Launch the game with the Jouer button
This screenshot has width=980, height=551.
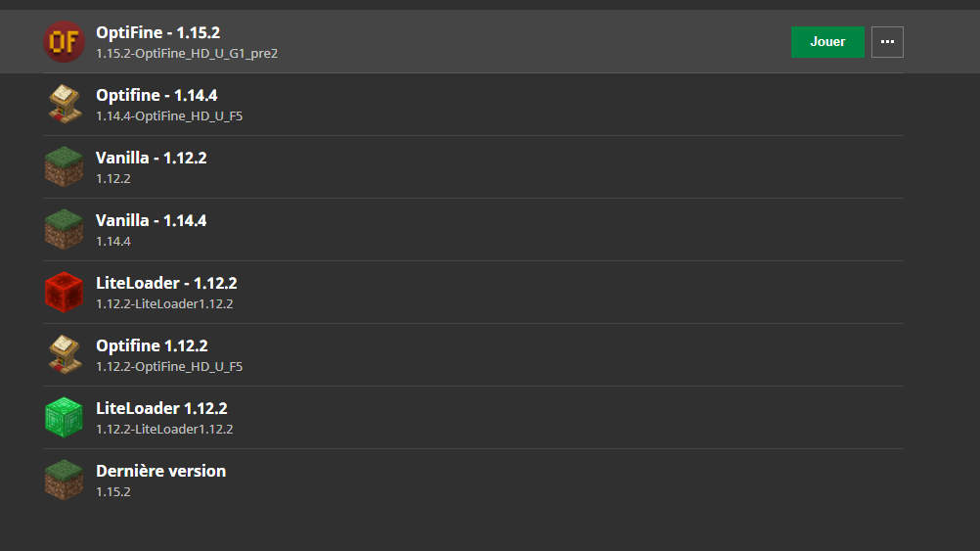coord(827,42)
